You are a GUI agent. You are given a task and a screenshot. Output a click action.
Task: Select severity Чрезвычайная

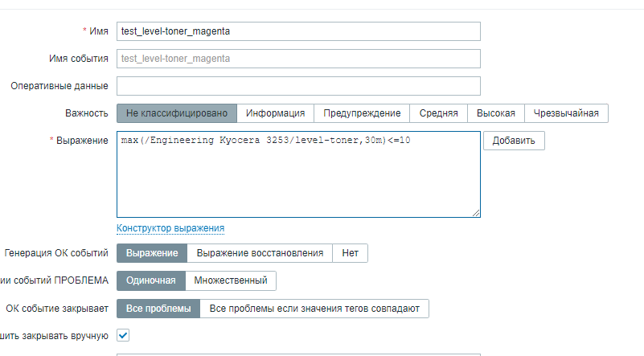(x=566, y=113)
